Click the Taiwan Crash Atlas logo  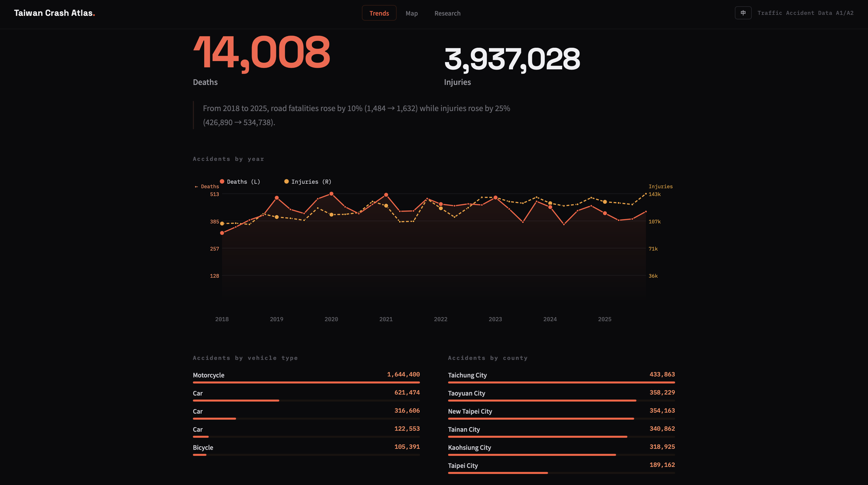pos(55,13)
